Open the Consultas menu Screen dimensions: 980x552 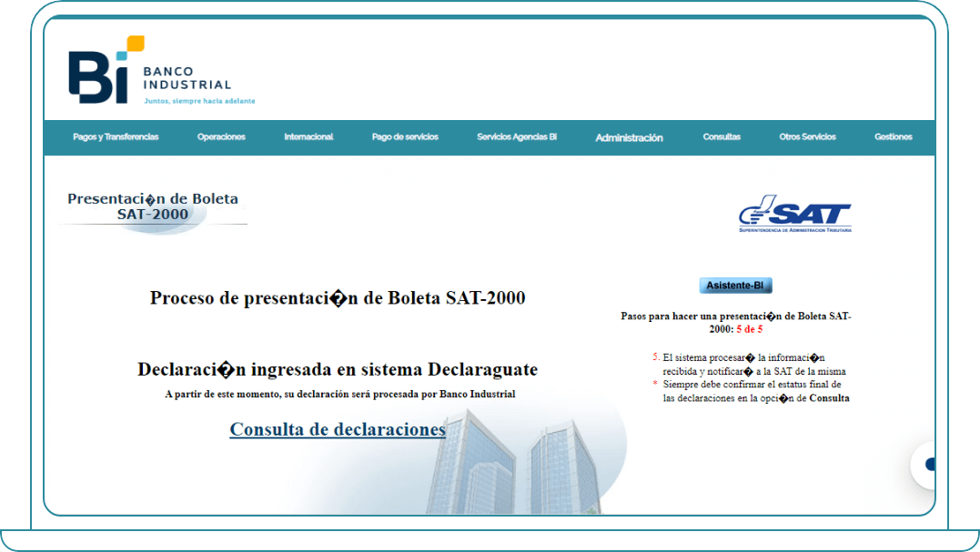pyautogui.click(x=722, y=136)
